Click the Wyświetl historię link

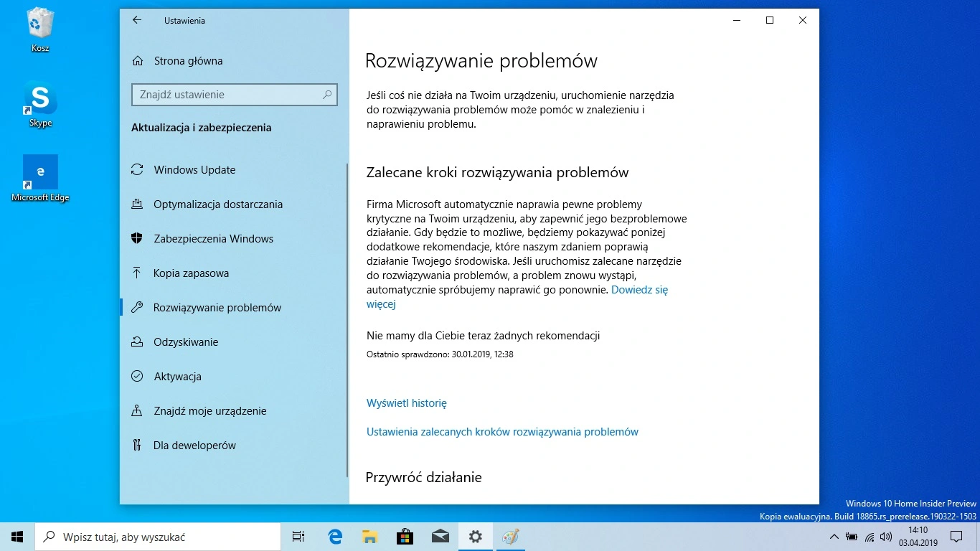[x=407, y=403]
